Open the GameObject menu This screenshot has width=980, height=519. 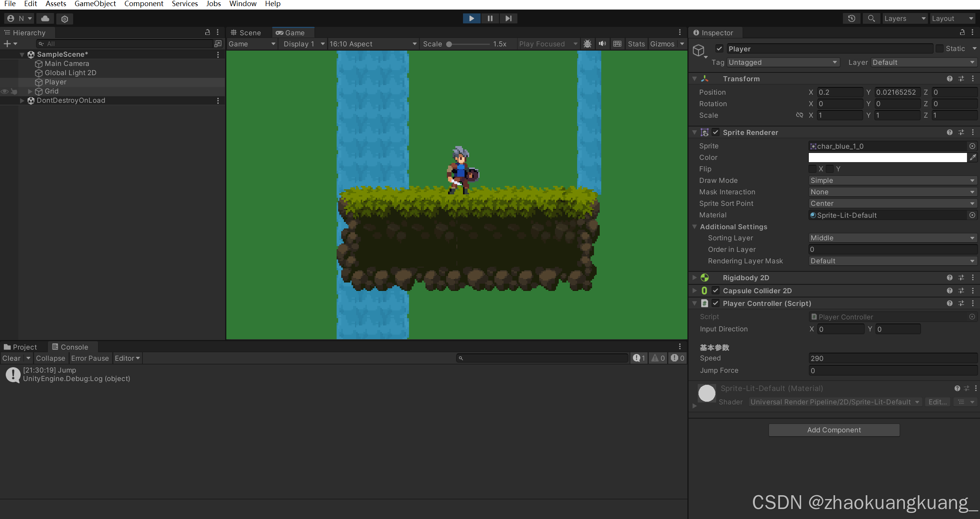click(x=95, y=4)
